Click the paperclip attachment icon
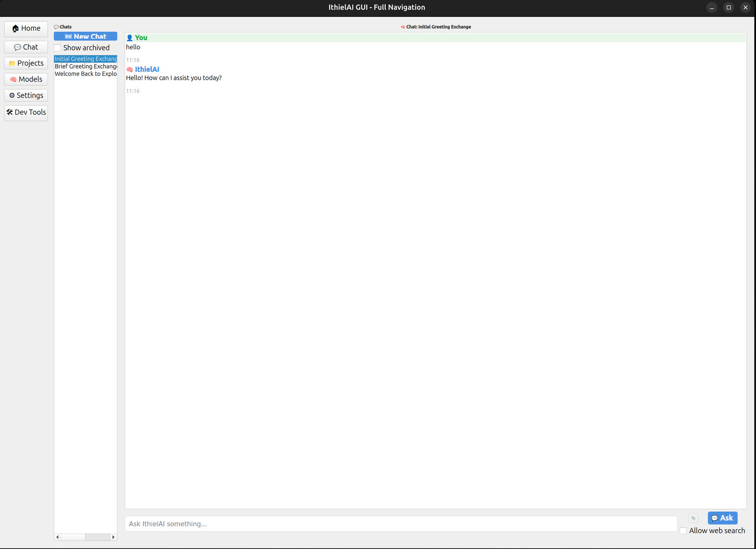 [693, 517]
